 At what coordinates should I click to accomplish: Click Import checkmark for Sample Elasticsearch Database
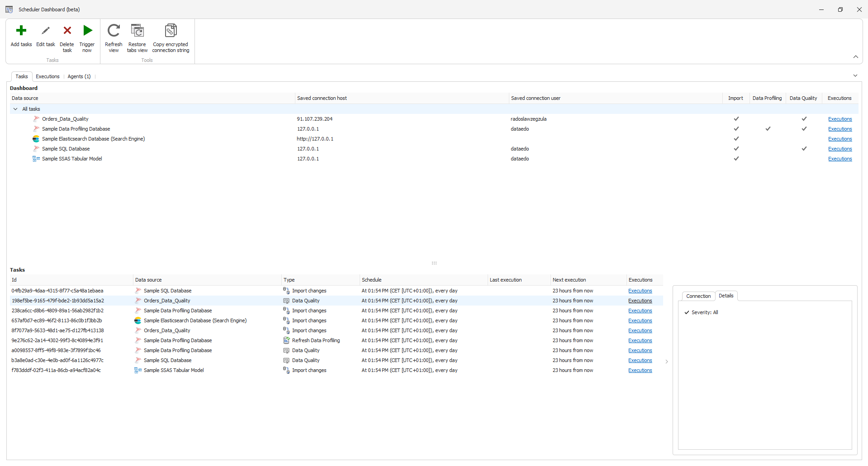click(736, 139)
